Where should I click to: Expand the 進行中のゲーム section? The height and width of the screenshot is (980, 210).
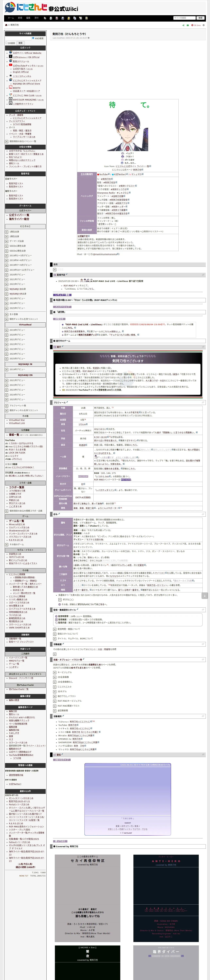54,341
